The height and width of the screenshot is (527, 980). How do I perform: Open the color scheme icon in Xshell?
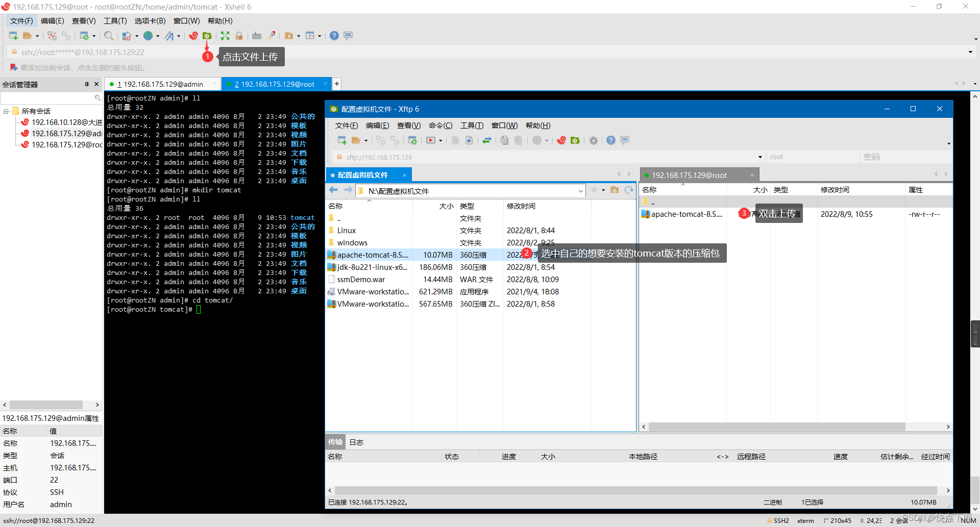tap(127, 36)
